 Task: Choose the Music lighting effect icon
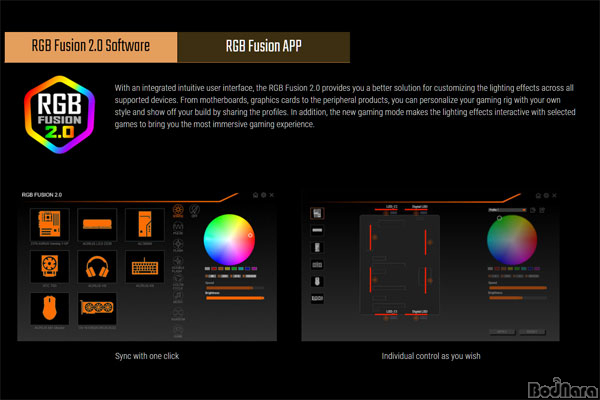(178, 297)
